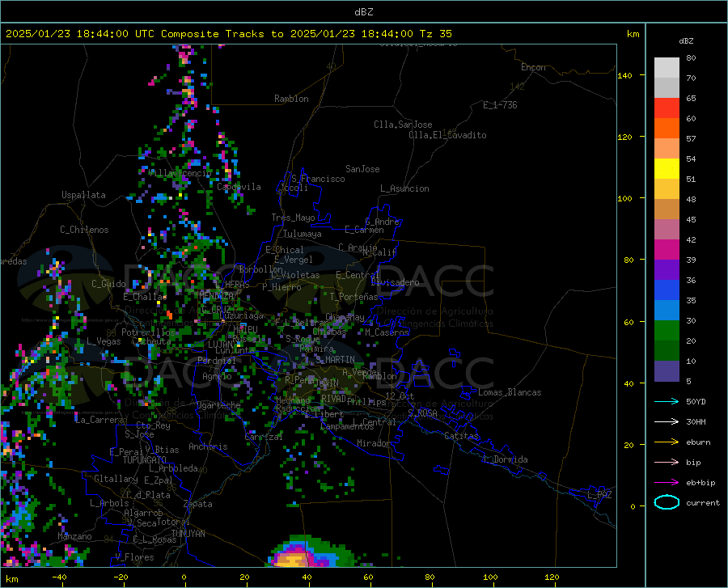Screen dimensions: 728x588
Task: Click the Lomas_Blancas map label
Action: (510, 392)
